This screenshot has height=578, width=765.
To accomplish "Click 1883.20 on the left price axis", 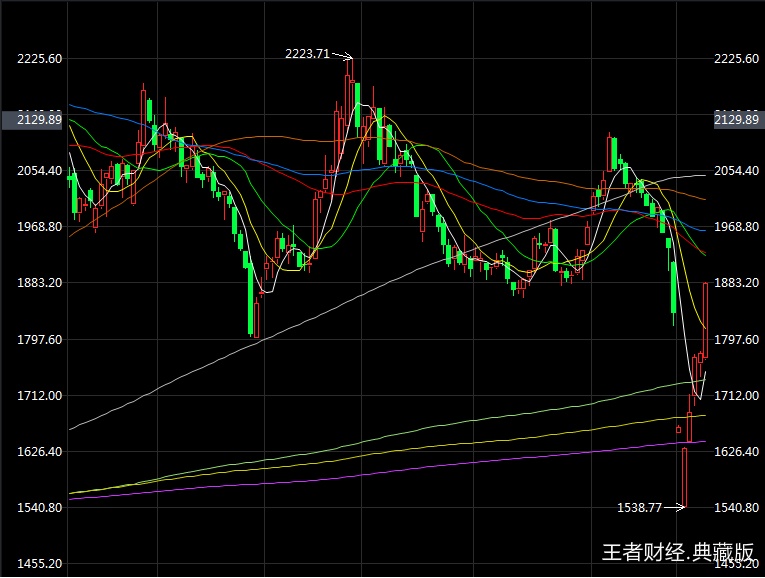I will tap(40, 283).
